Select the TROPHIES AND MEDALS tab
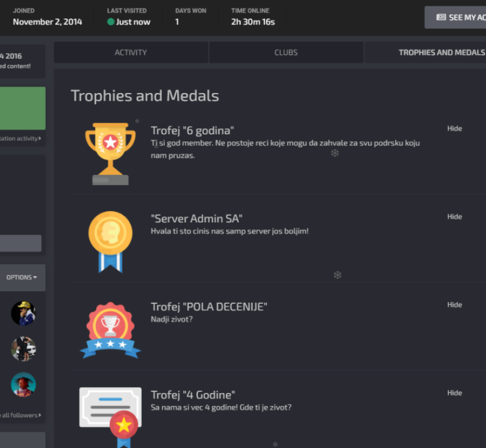 [441, 52]
